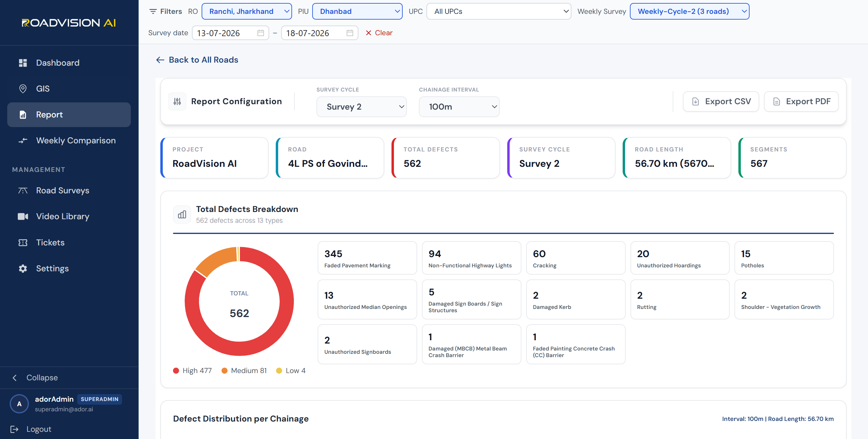868x439 pixels.
Task: Open the Chainage Interval 100m dropdown
Action: tap(459, 107)
